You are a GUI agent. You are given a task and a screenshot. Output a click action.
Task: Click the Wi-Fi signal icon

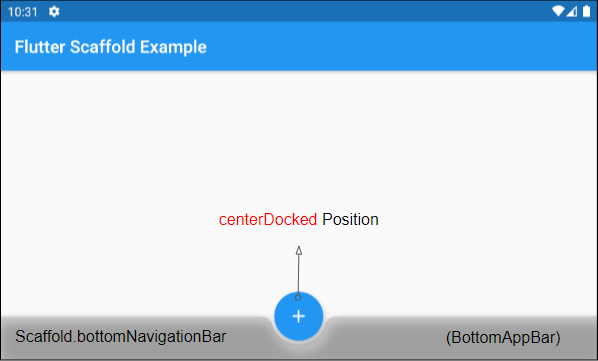tap(558, 11)
